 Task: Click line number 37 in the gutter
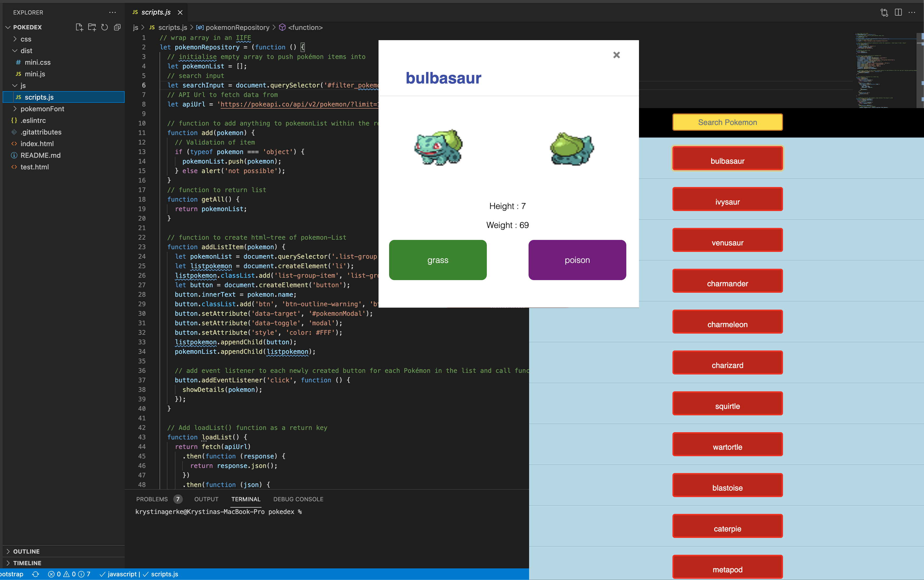coord(142,380)
